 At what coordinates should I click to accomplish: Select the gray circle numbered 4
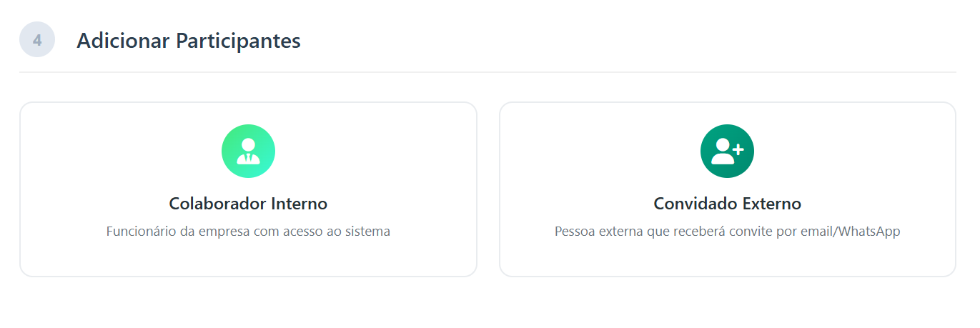click(37, 40)
